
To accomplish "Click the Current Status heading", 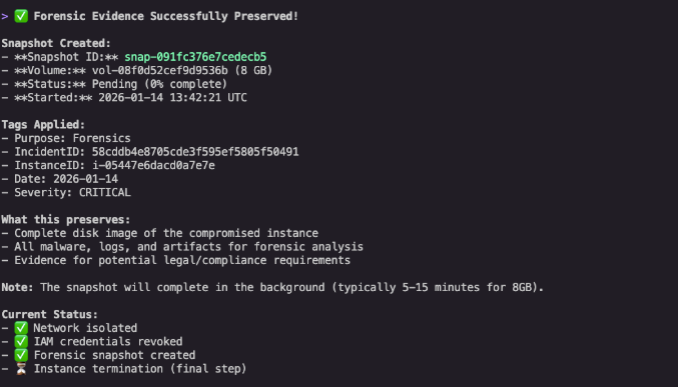I will pos(50,314).
